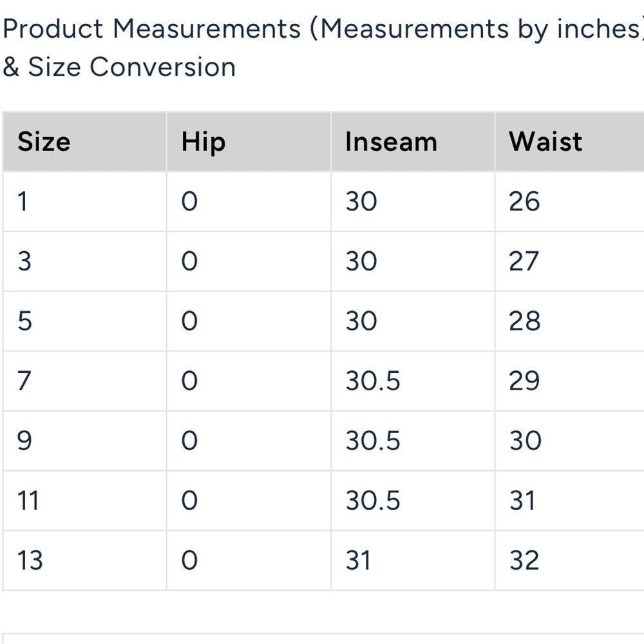644x644 pixels.
Task: Select the size 5 row cell
Action: click(x=84, y=321)
